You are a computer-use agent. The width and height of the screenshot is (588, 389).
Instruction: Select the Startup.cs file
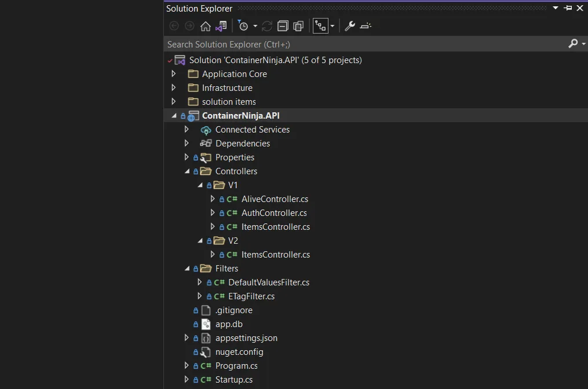(x=233, y=380)
